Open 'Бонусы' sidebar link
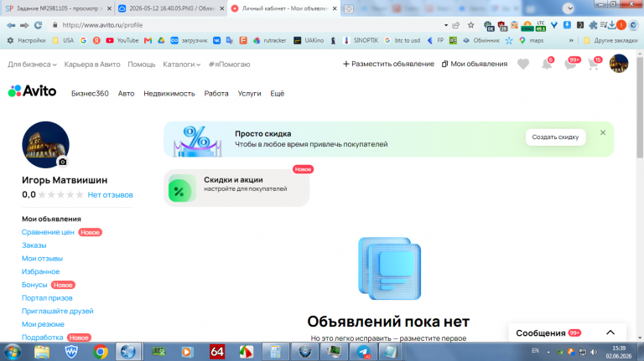Screen dimensions: 644x361 click(34, 285)
